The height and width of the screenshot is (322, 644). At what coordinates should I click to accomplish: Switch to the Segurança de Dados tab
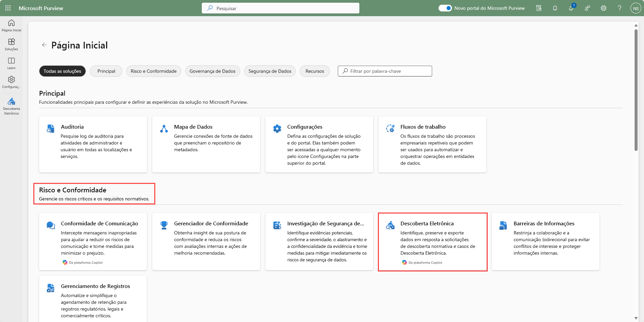pyautogui.click(x=270, y=71)
